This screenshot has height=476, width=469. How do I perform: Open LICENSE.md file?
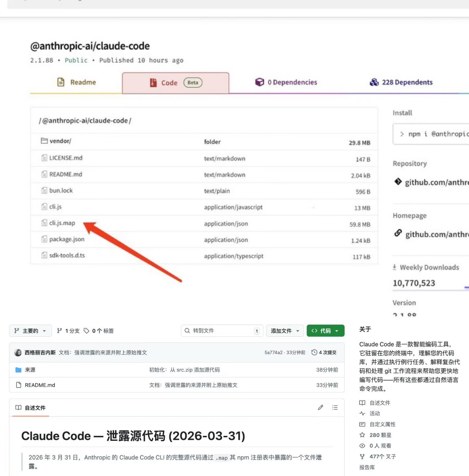[66, 158]
